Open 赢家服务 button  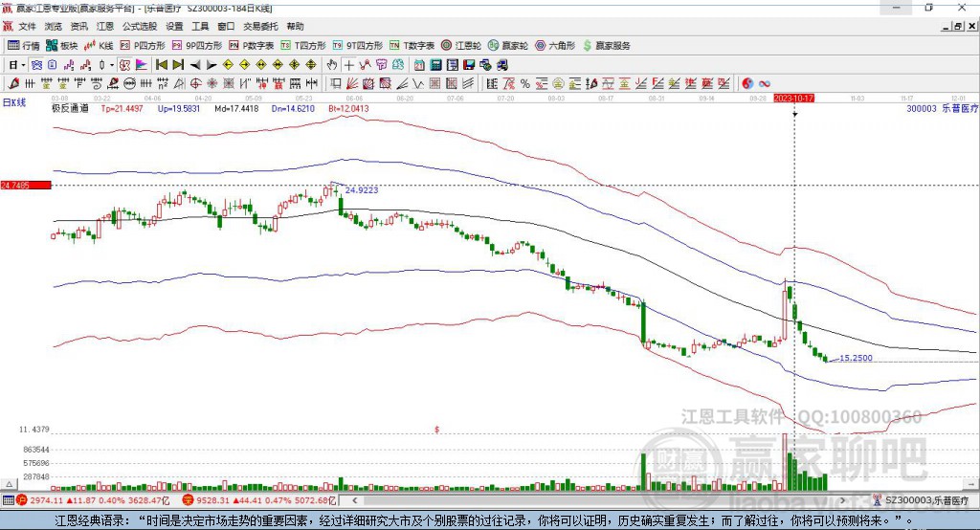tap(606, 46)
